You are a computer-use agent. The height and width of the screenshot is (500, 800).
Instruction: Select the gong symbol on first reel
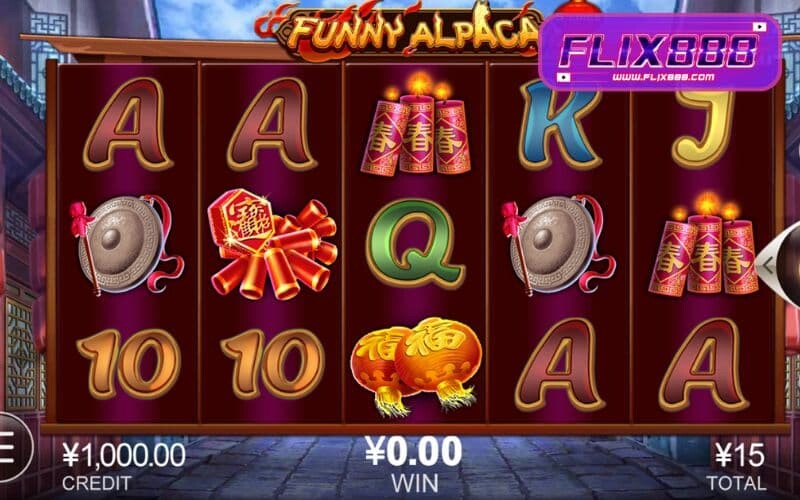coord(128,245)
